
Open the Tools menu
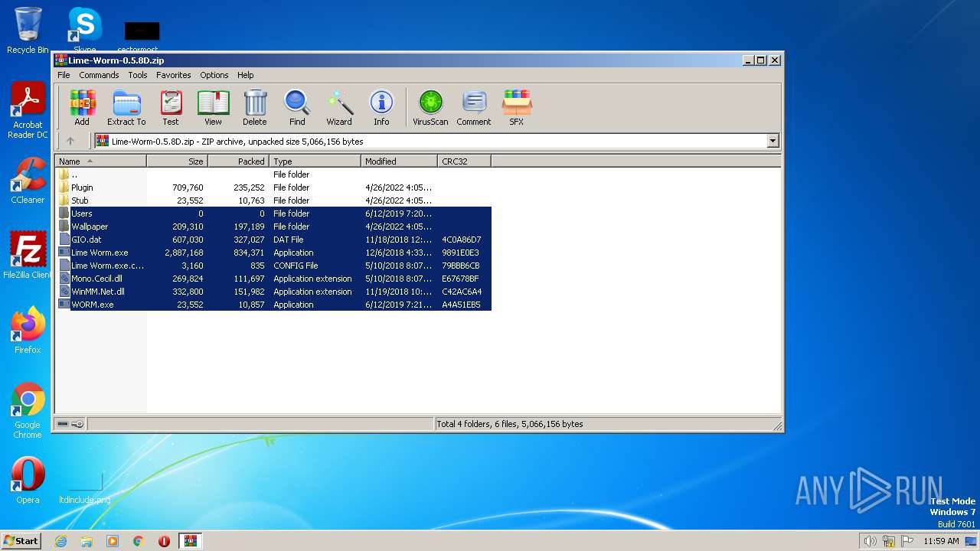pos(138,75)
